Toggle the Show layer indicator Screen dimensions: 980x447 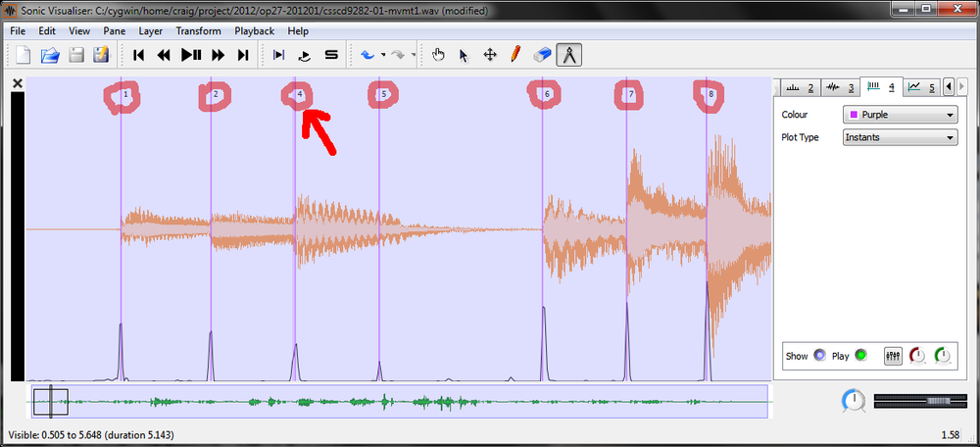coord(819,356)
